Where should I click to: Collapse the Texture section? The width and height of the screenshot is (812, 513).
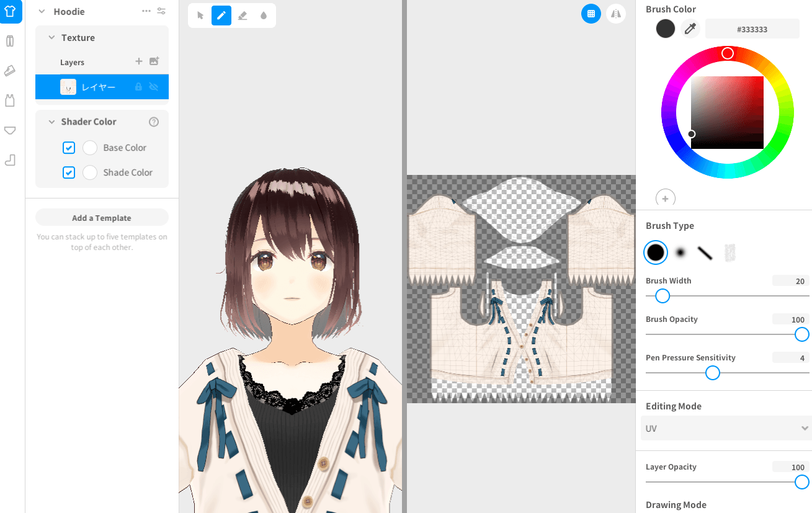tap(51, 37)
